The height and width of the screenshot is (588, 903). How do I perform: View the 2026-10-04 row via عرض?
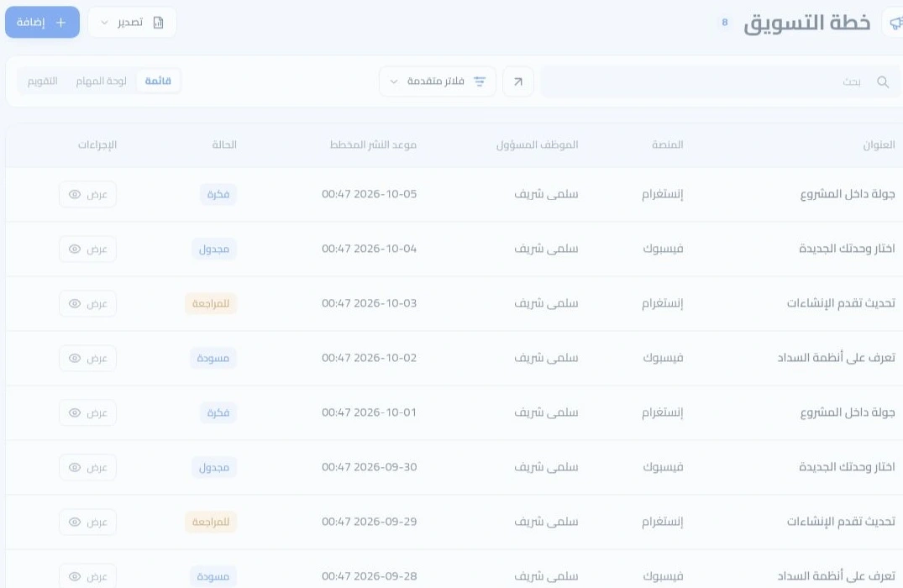[x=87, y=249]
